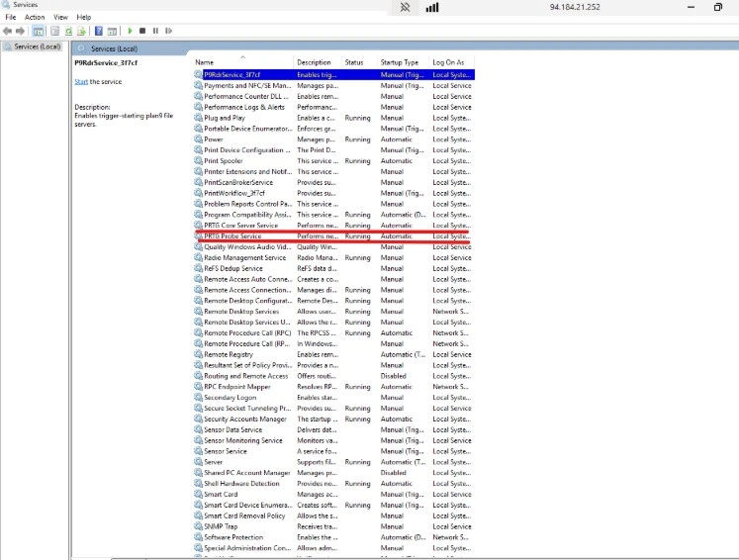This screenshot has height=560, width=739.
Task: Toggle the Show/Hide Console Tree icon
Action: (x=39, y=31)
